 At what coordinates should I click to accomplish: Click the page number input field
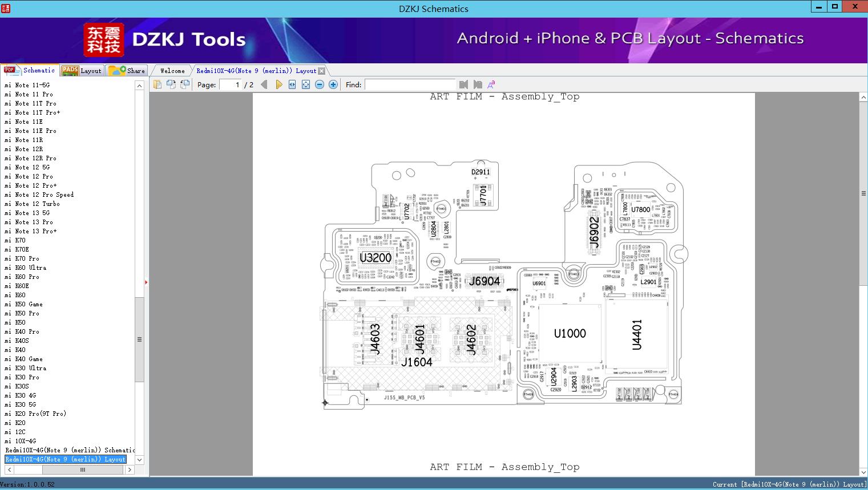coord(231,84)
